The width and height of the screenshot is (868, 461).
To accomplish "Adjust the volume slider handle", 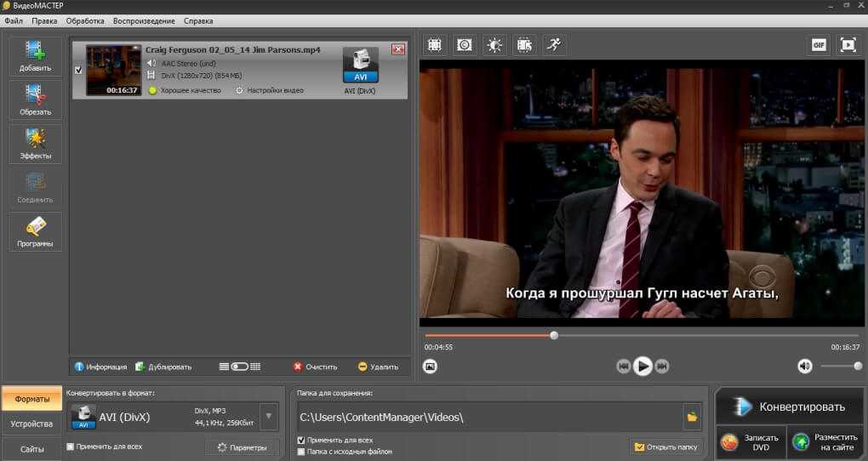I will click(858, 366).
